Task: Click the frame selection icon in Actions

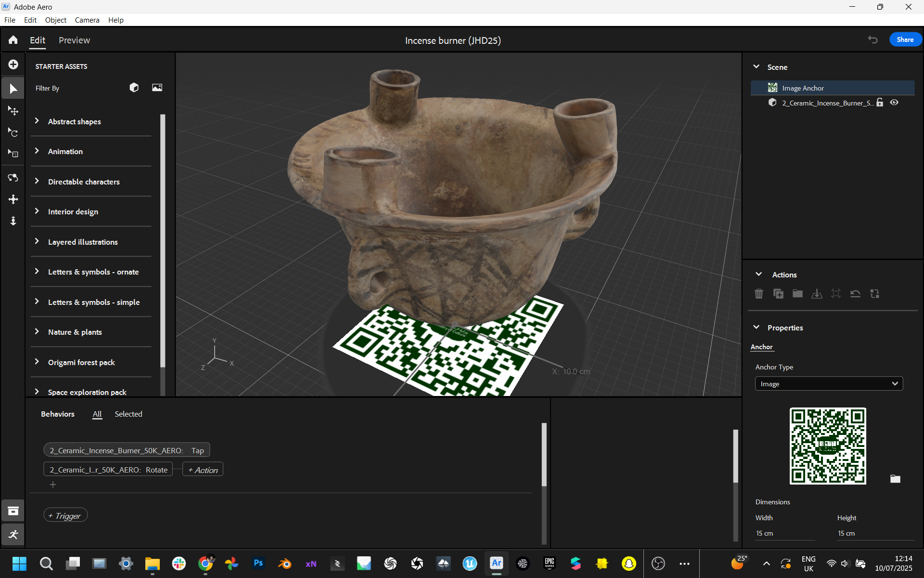Action: click(836, 293)
